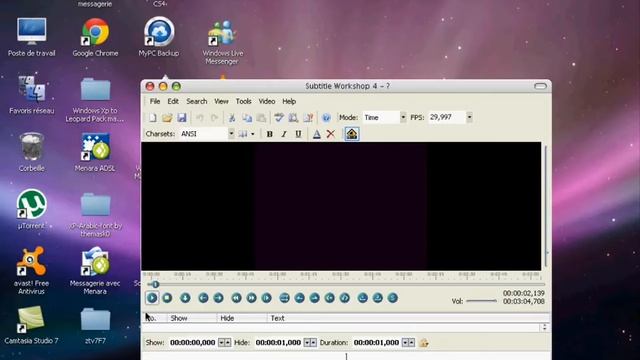This screenshot has height=360, width=640.
Task: Open Poste de travail icon
Action: pos(31,37)
